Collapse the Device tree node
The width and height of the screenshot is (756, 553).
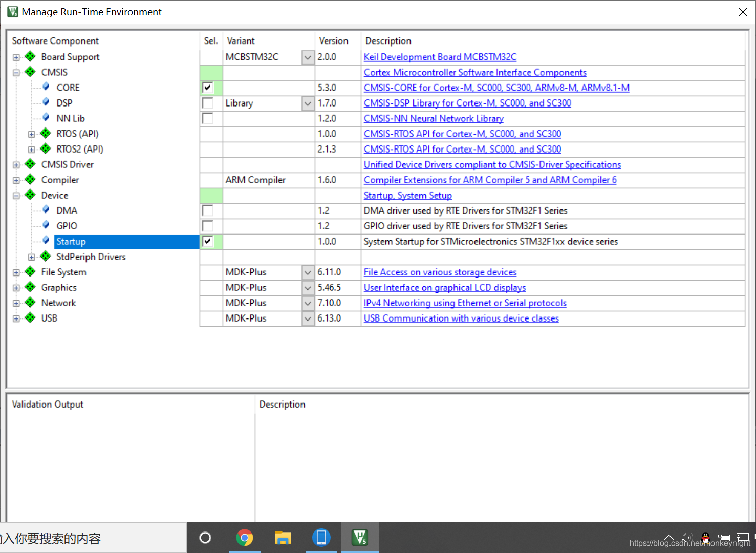point(16,196)
